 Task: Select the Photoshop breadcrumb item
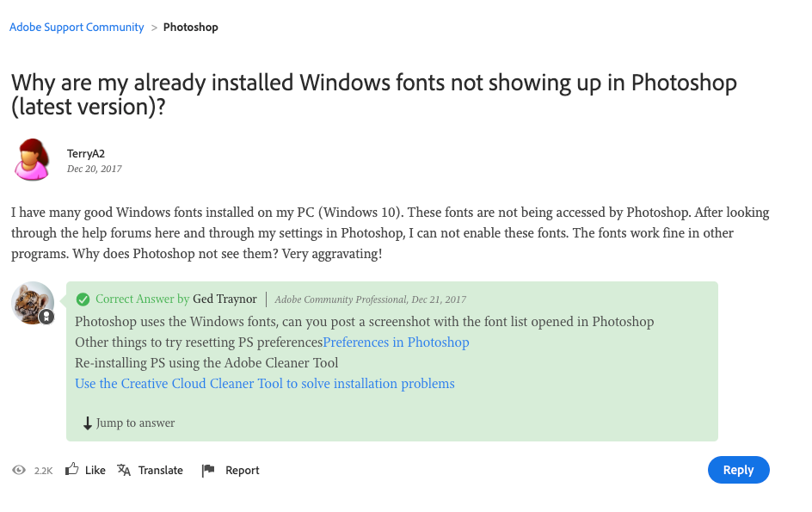click(190, 27)
